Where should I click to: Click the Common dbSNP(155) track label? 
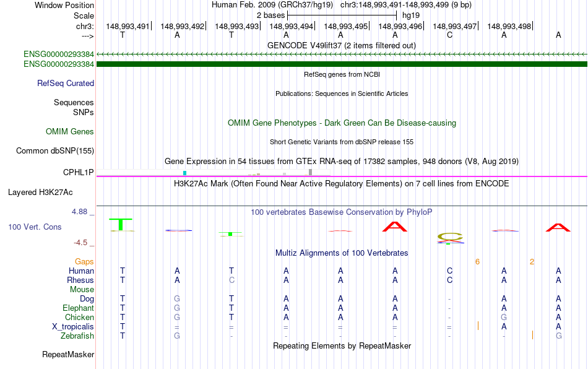[x=55, y=150]
